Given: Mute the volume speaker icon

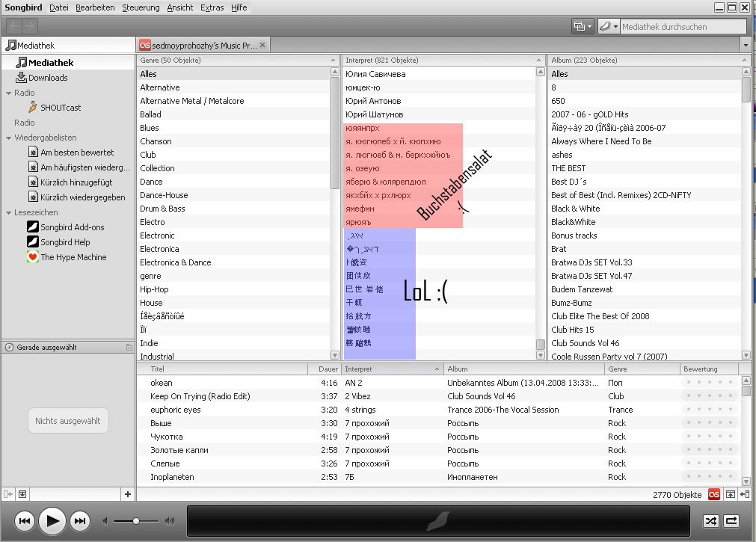Looking at the screenshot, I should pyautogui.click(x=105, y=521).
